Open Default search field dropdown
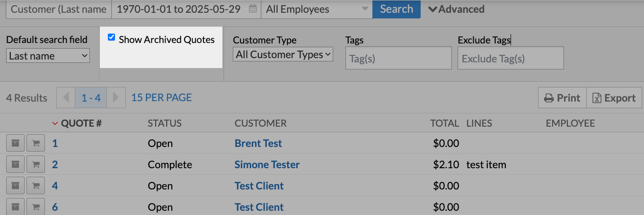 coord(48,56)
